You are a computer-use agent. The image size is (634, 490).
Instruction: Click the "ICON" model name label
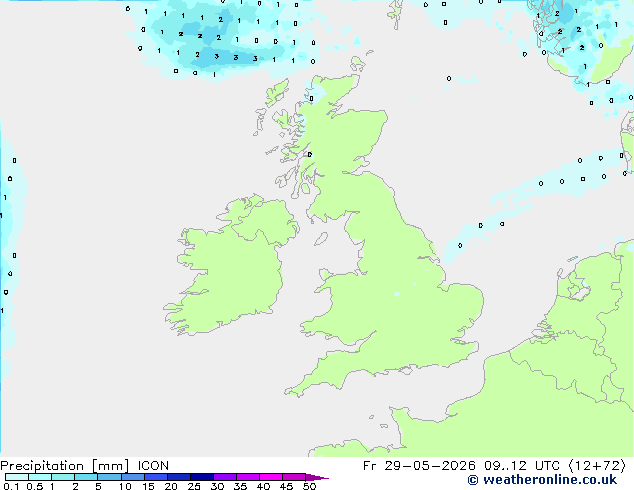click(x=153, y=466)
